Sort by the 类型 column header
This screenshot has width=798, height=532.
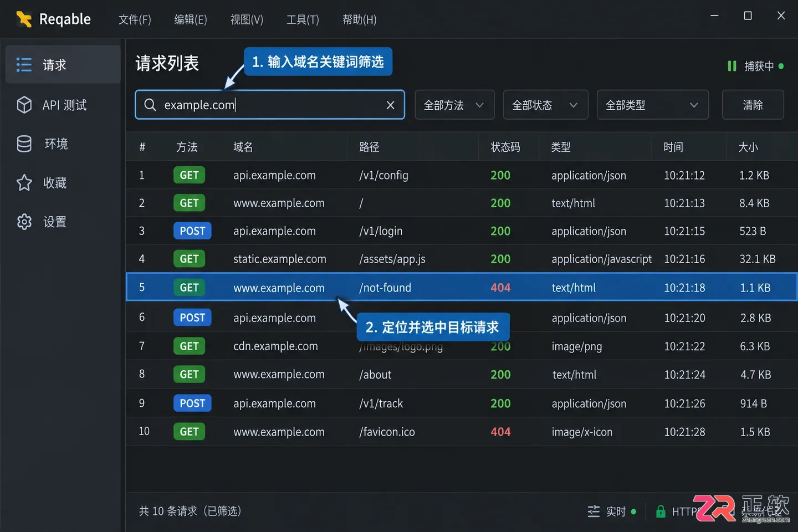point(561,147)
